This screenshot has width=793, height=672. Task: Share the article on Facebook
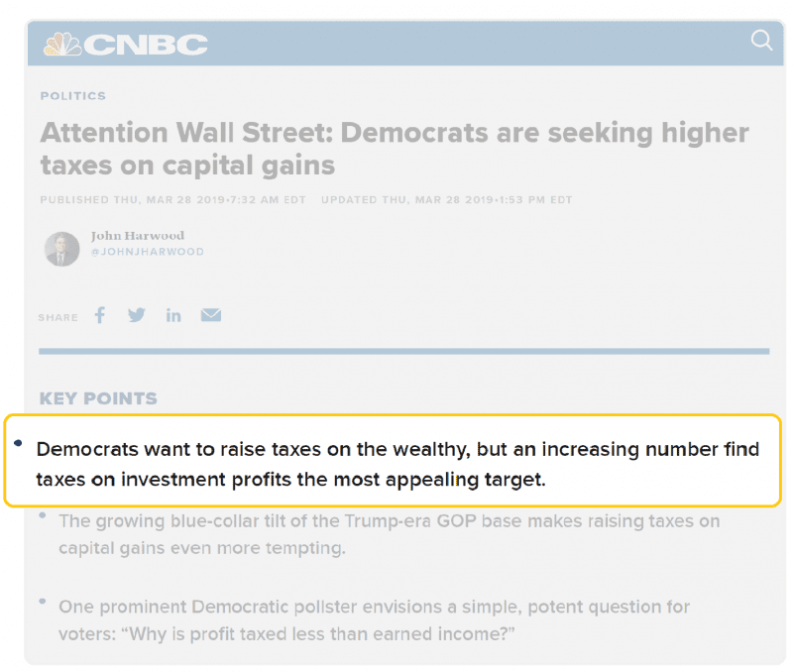(x=100, y=315)
